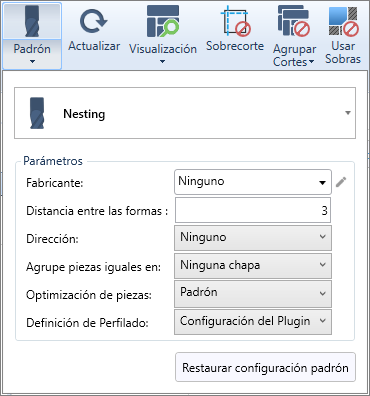Click the Dirección: label
This screenshot has width=370, height=396.
point(52,239)
